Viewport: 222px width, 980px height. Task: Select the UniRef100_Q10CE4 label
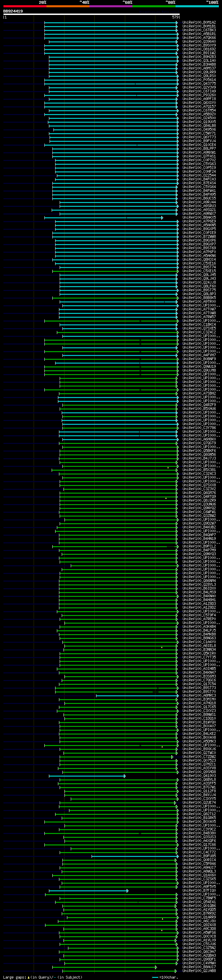coord(199,145)
